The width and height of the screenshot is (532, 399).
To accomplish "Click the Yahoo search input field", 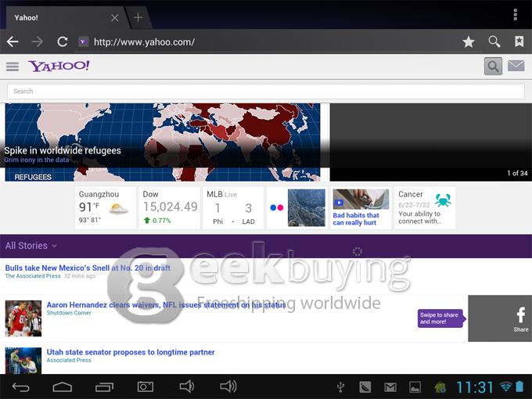I will pyautogui.click(x=265, y=92).
